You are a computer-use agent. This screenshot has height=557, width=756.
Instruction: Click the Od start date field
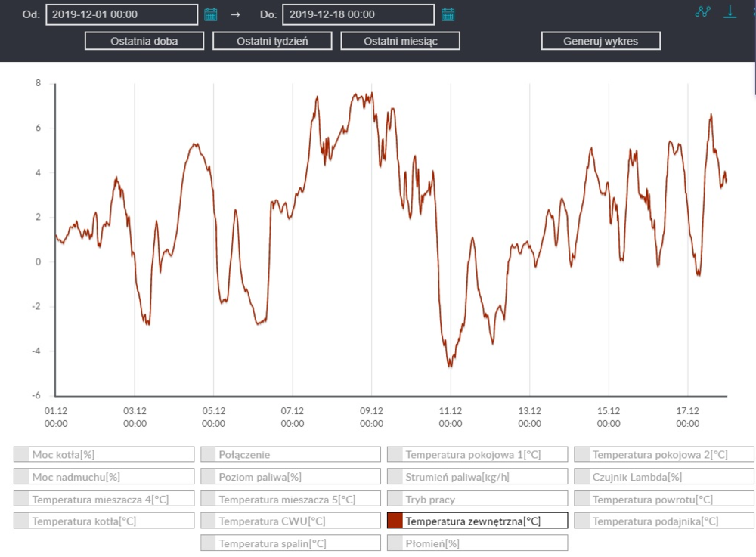click(121, 14)
